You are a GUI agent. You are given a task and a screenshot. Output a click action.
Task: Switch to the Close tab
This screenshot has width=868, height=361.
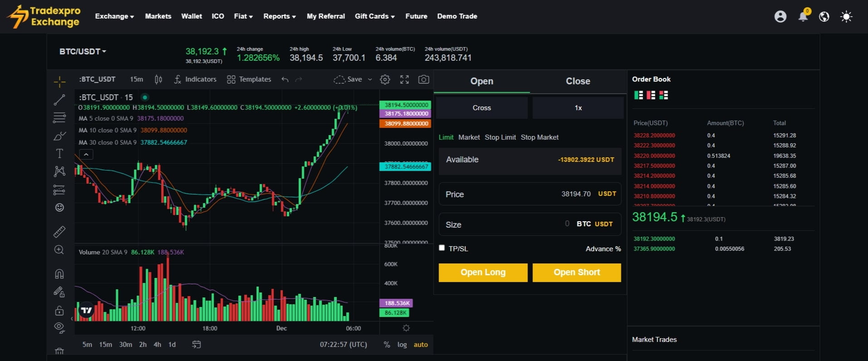(x=578, y=81)
